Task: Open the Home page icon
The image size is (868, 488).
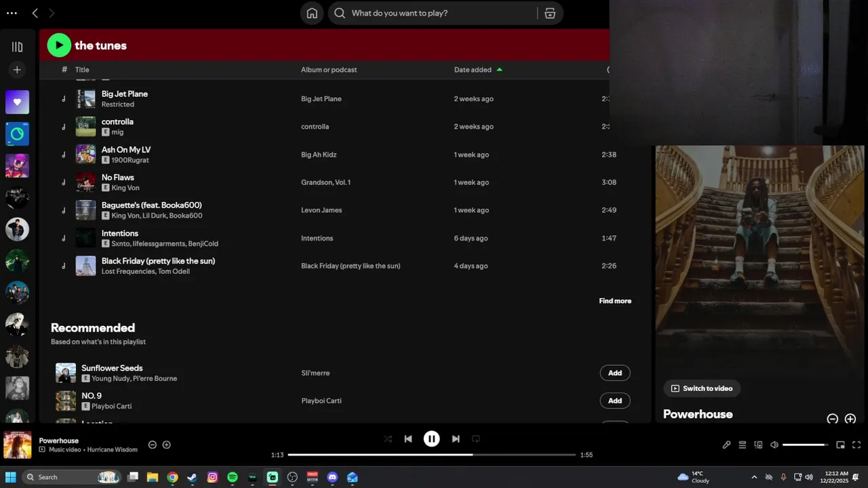Action: [x=312, y=13]
